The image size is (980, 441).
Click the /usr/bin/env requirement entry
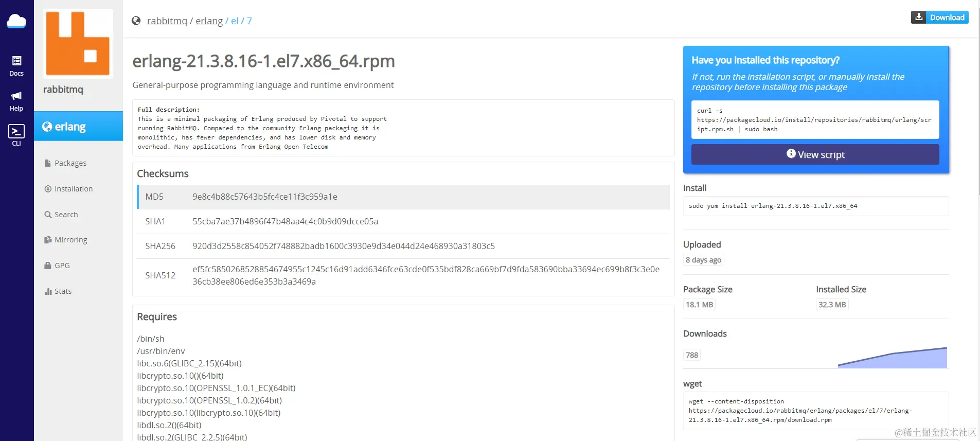tap(161, 351)
